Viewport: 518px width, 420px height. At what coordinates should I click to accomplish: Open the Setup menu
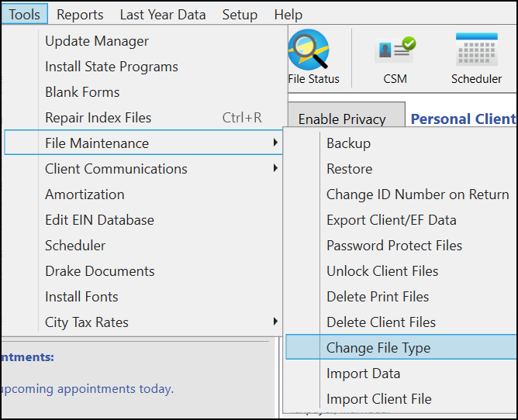click(x=240, y=15)
